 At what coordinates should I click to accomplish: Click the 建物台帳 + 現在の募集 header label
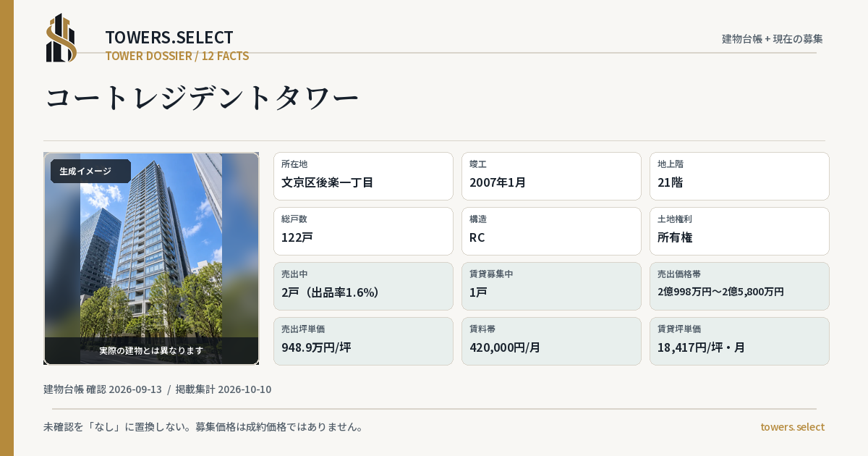[x=773, y=39]
